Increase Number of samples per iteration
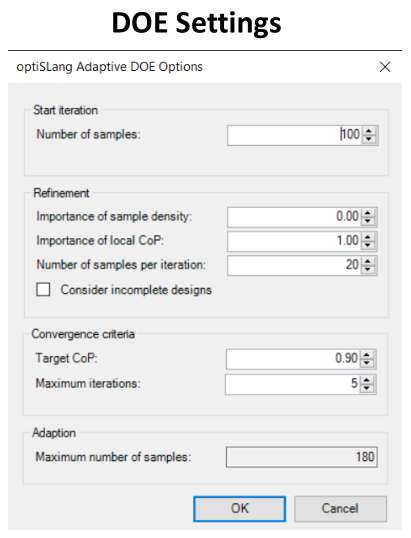The width and height of the screenshot is (411, 538). click(x=368, y=261)
